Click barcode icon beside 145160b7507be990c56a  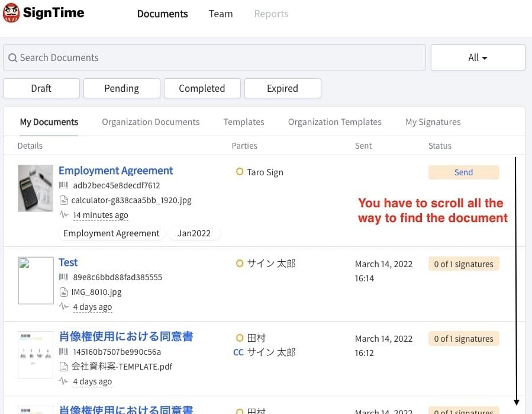click(63, 351)
